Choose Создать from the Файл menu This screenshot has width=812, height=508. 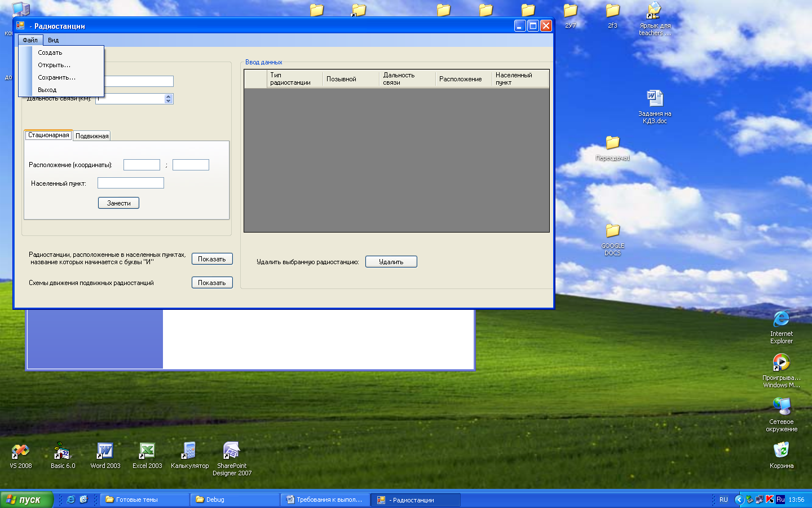tap(61, 52)
